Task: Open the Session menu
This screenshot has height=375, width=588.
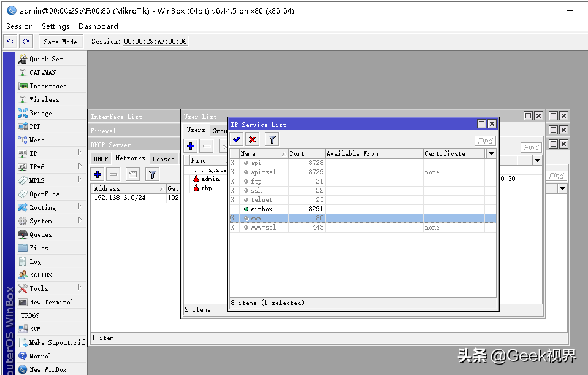Action: 20,26
